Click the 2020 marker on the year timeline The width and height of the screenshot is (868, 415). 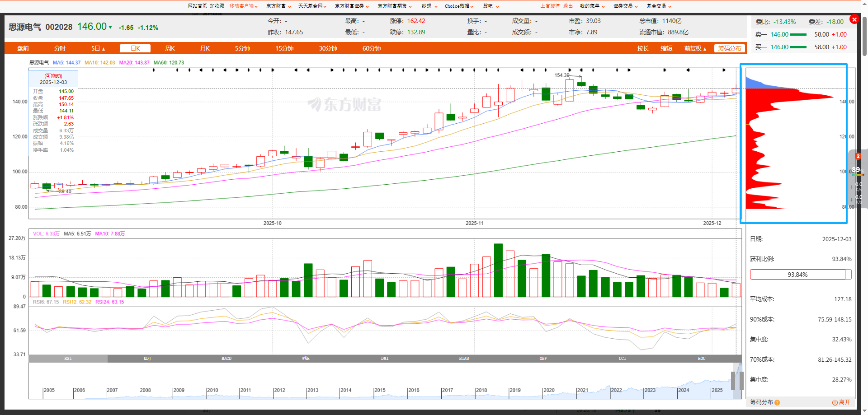click(549, 390)
